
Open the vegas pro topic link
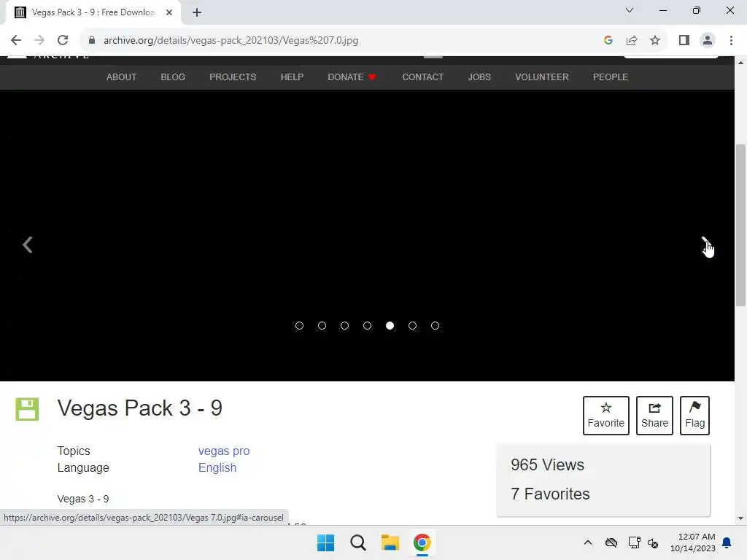(224, 451)
